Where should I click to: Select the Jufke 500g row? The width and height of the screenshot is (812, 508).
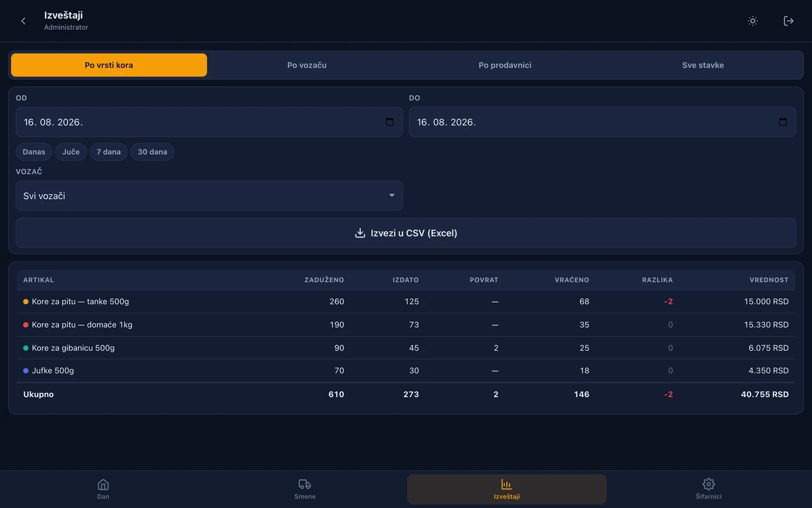[x=406, y=371]
